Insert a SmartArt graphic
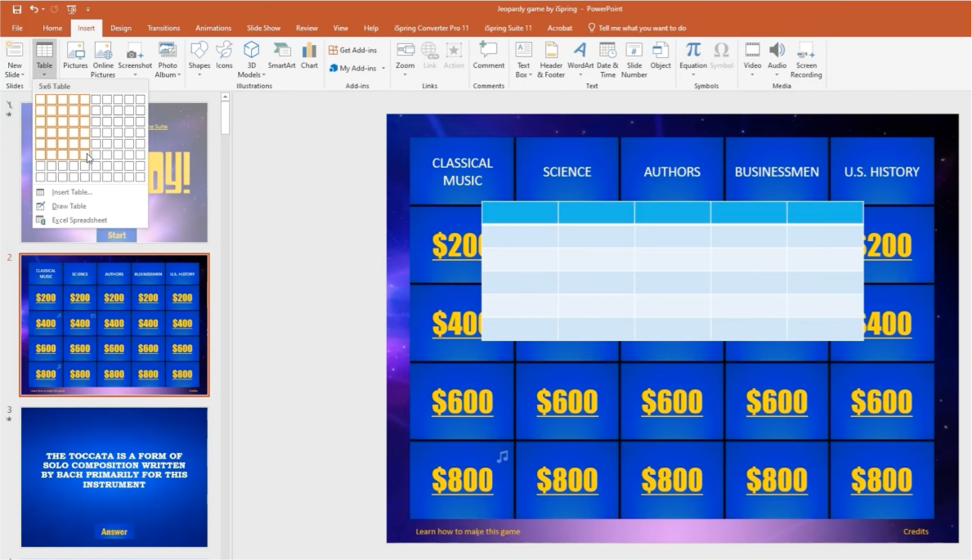This screenshot has height=560, width=972. tap(281, 56)
